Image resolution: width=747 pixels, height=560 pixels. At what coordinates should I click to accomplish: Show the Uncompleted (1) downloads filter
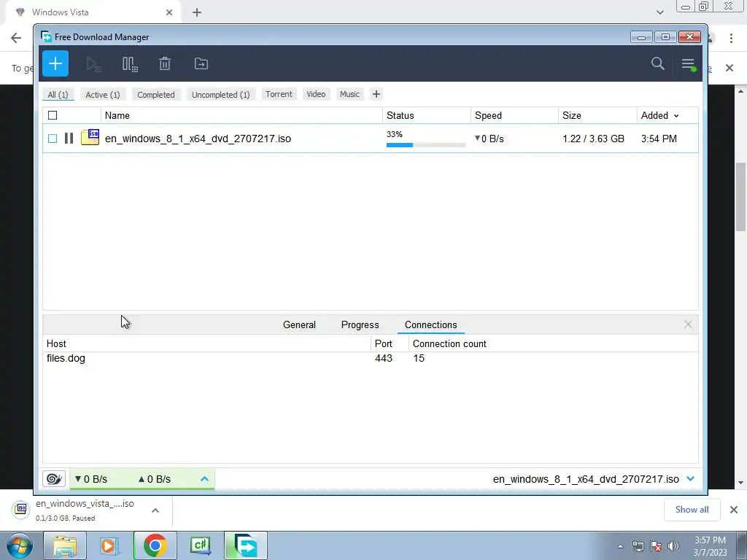point(220,95)
